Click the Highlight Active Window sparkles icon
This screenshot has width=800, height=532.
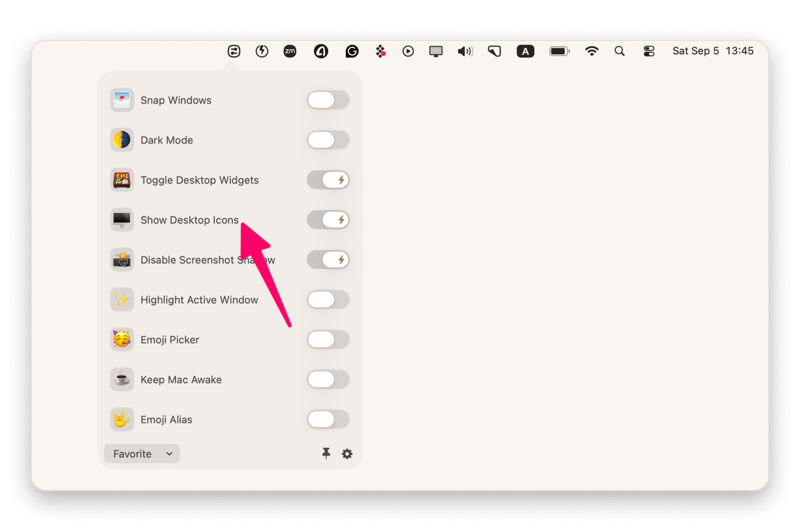coord(122,299)
